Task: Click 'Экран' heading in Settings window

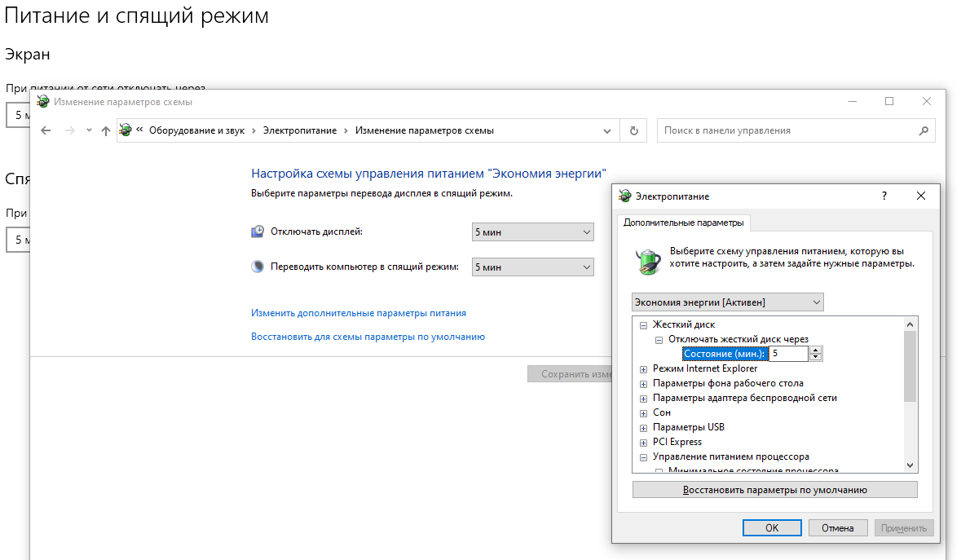Action: [28, 55]
